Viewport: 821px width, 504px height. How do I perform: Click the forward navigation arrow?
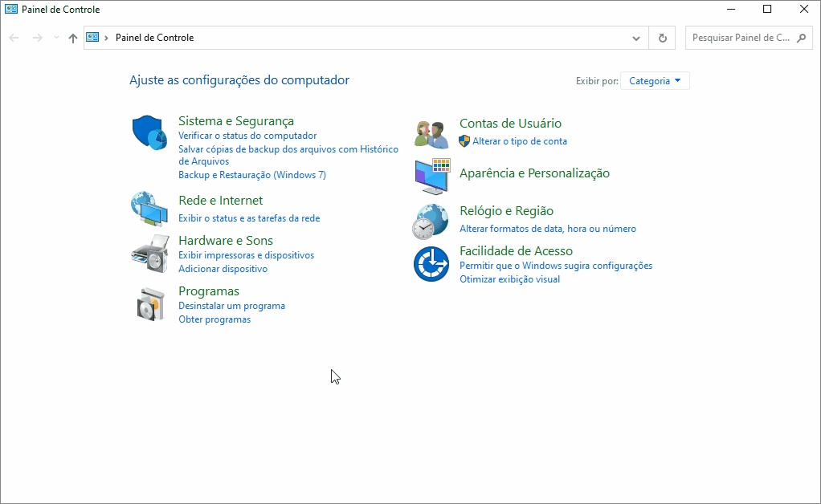(x=37, y=38)
